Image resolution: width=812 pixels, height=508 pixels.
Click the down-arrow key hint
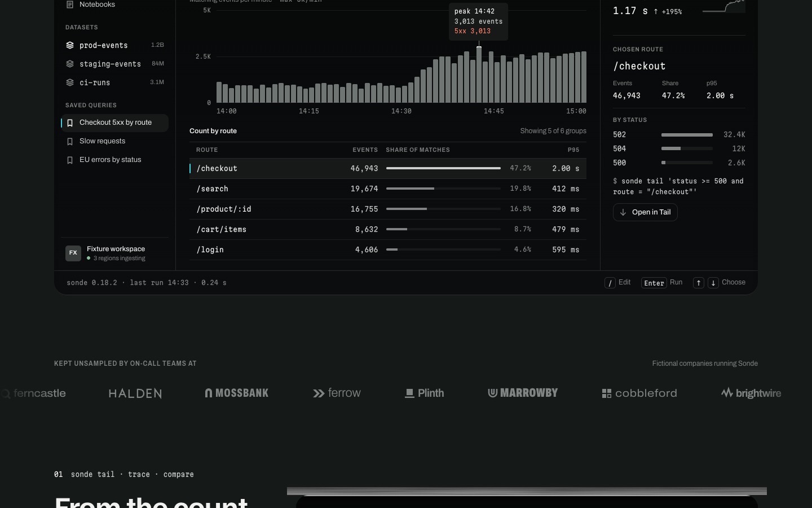pyautogui.click(x=713, y=283)
